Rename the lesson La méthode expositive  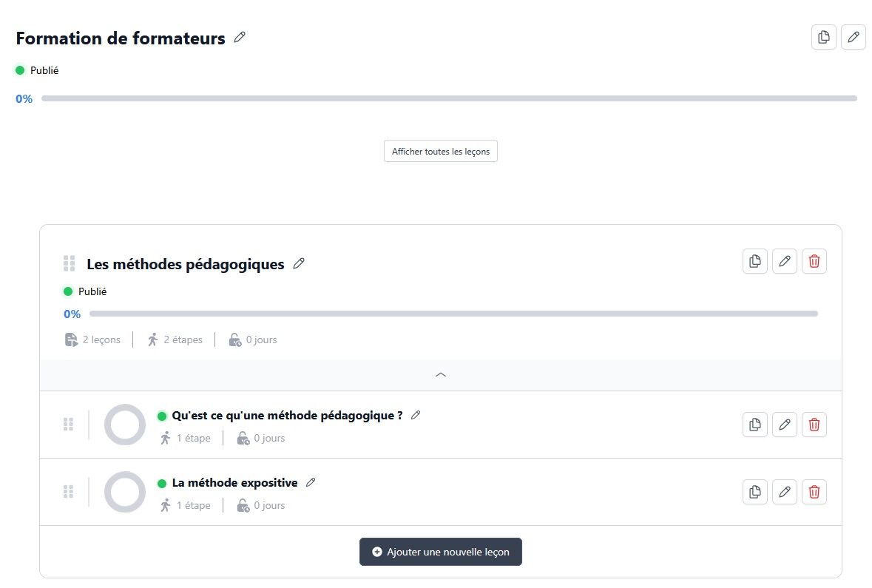(x=311, y=481)
